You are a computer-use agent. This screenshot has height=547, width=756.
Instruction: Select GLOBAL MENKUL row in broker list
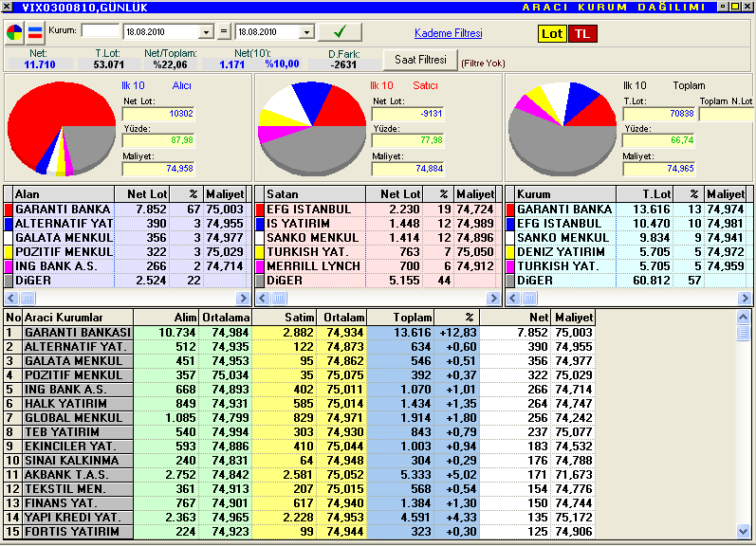[299, 418]
